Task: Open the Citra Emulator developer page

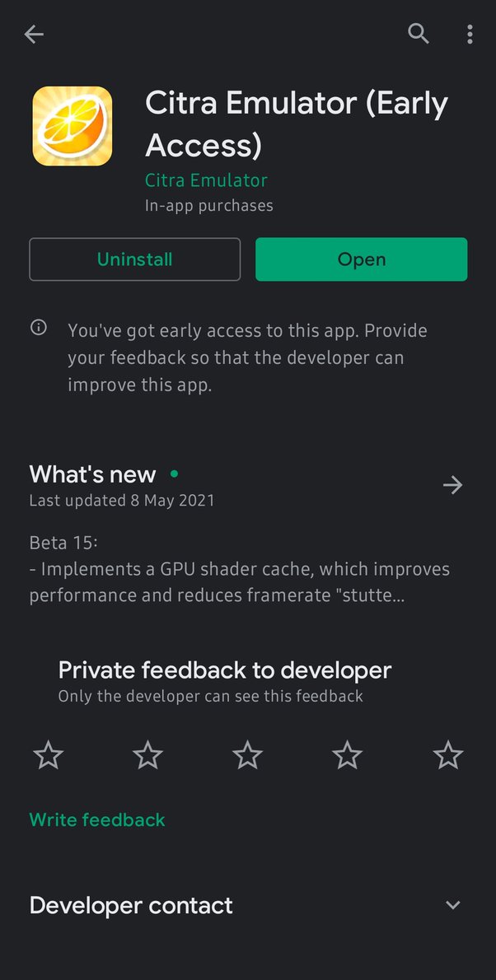Action: 205,180
